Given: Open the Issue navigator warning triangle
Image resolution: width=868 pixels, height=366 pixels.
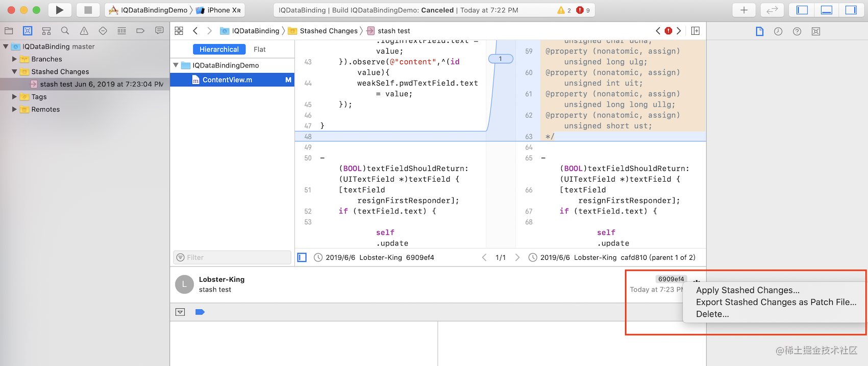Looking at the screenshot, I should click(84, 31).
